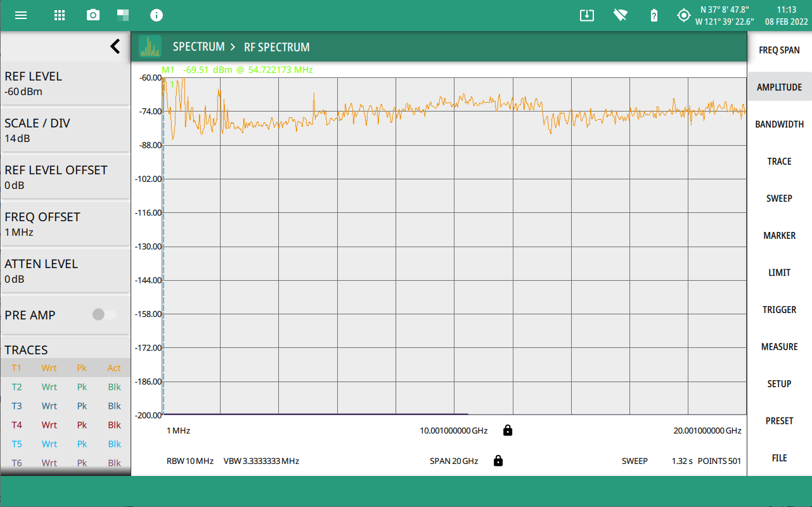Open the SCALE / DIV setting

65,130
